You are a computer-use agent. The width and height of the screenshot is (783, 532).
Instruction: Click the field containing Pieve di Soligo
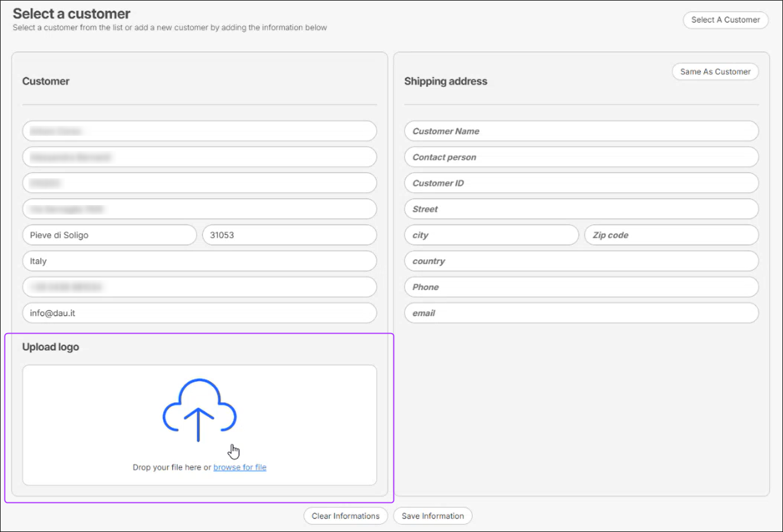[109, 235]
